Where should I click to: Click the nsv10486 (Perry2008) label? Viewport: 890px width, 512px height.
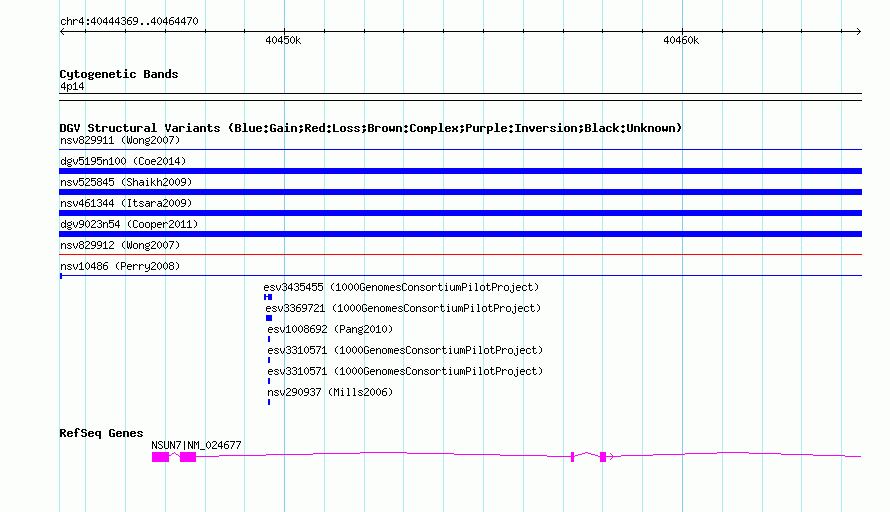(120, 266)
